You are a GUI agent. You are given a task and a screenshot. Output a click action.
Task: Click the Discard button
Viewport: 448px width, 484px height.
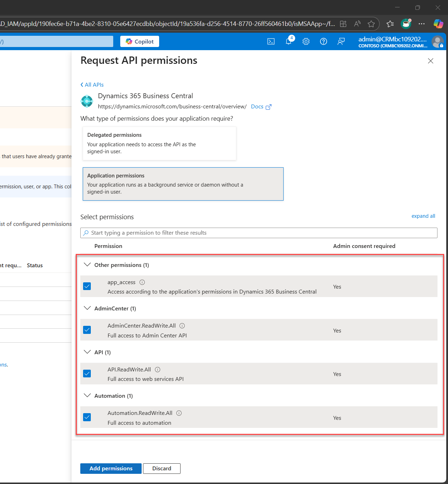click(x=162, y=469)
